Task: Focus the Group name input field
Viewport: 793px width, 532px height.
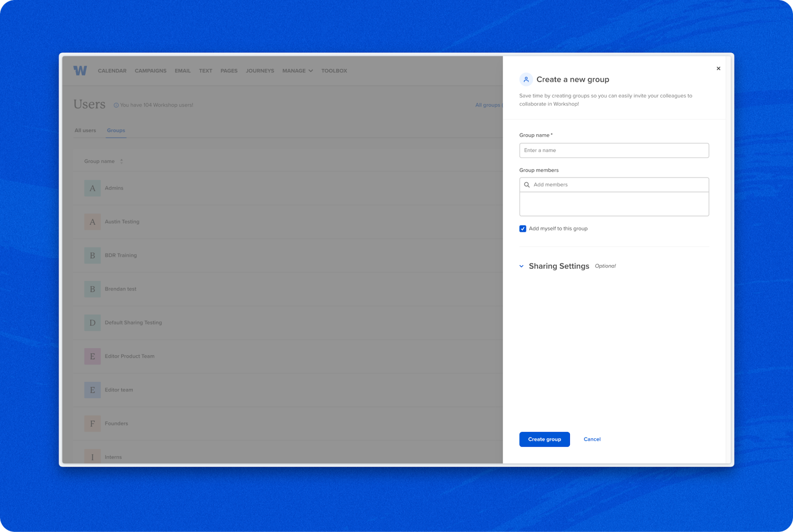Action: [x=614, y=151]
